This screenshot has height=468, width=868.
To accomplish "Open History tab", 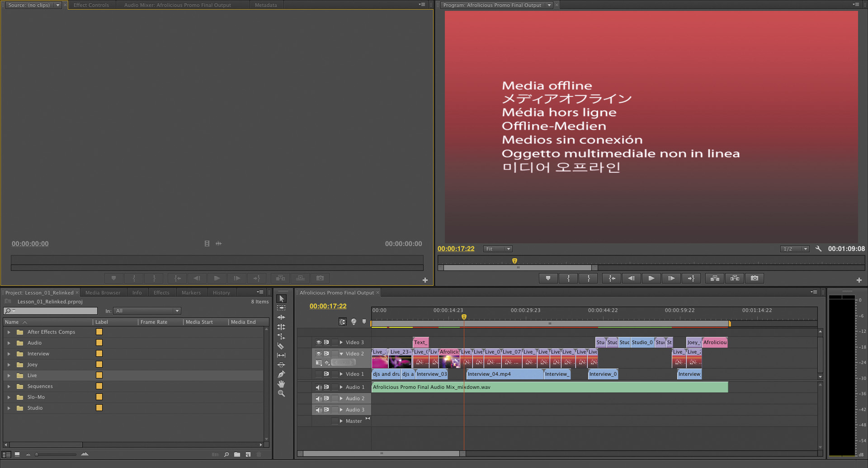I will pyautogui.click(x=222, y=293).
